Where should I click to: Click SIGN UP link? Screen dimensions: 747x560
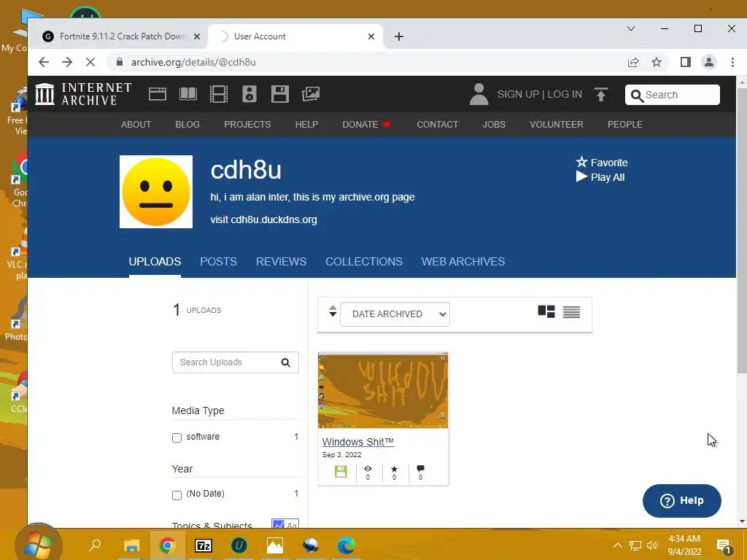point(518,94)
